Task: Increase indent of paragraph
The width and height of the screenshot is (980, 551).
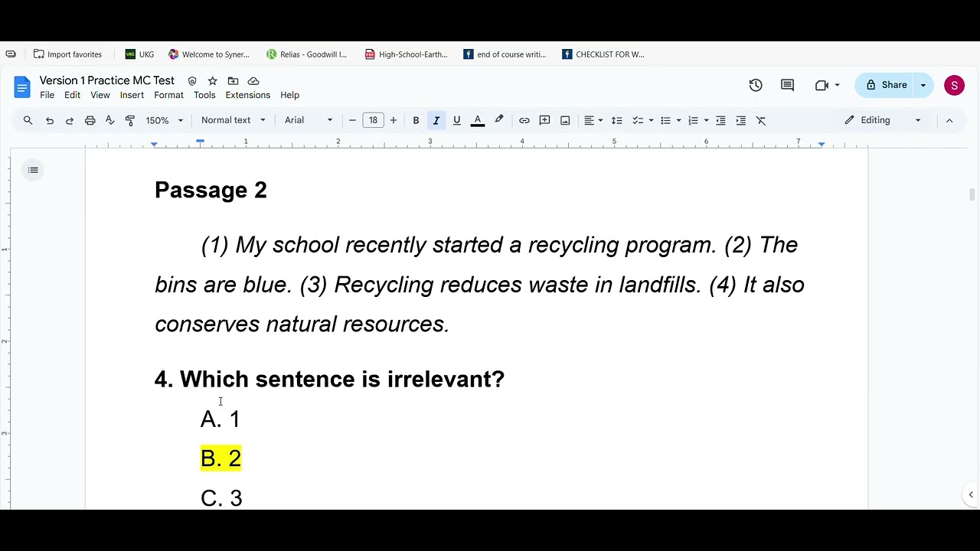Action: click(740, 120)
